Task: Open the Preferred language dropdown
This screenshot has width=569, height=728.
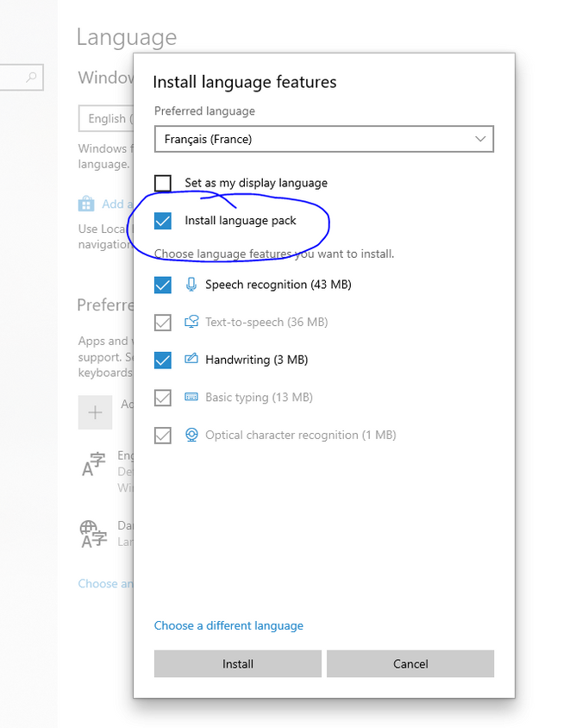Action: coord(323,139)
